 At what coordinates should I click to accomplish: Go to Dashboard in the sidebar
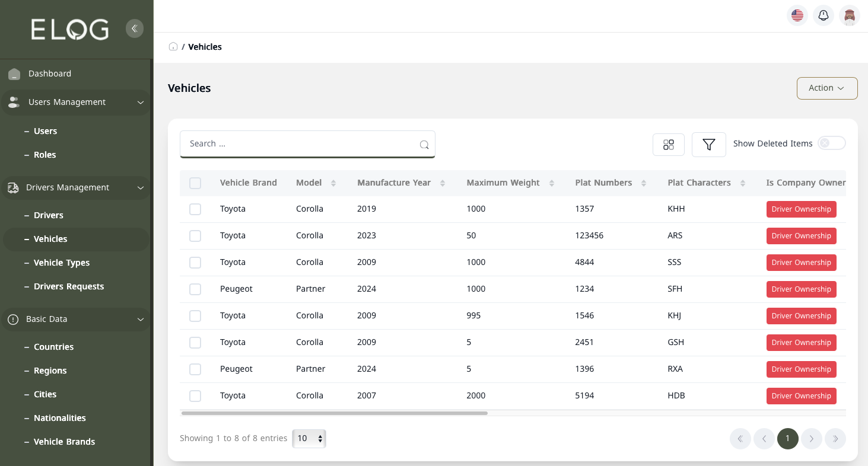tap(50, 74)
